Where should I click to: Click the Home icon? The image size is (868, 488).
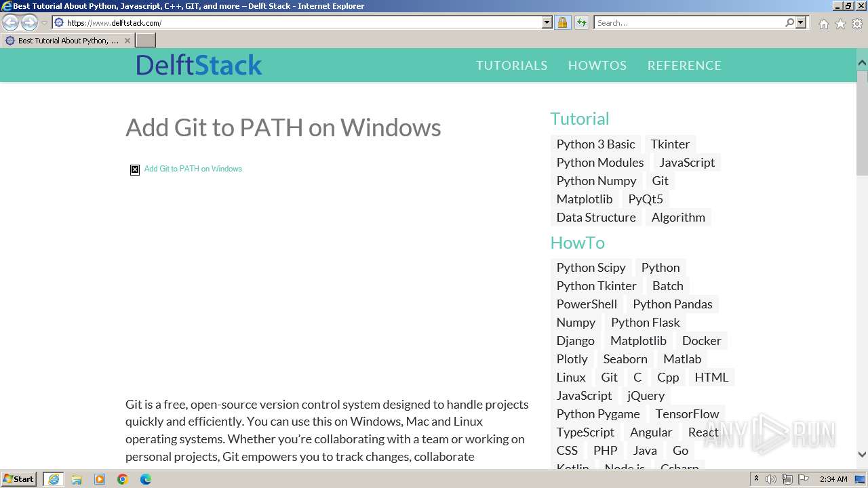[823, 24]
